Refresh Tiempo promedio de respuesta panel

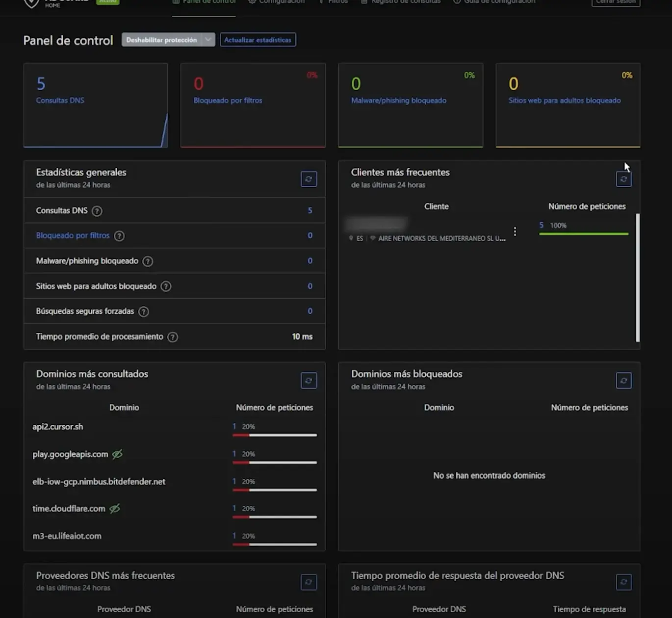[623, 582]
